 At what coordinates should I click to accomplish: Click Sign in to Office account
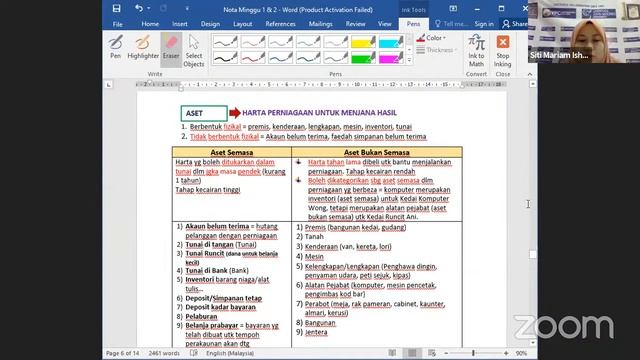[x=484, y=24]
